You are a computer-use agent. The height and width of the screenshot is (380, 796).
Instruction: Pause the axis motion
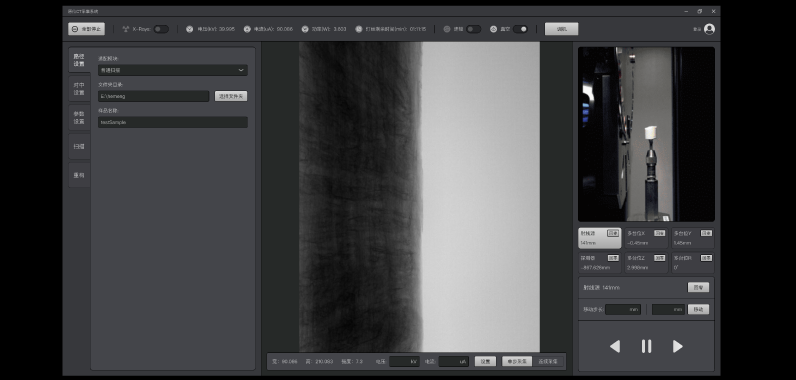coord(646,346)
